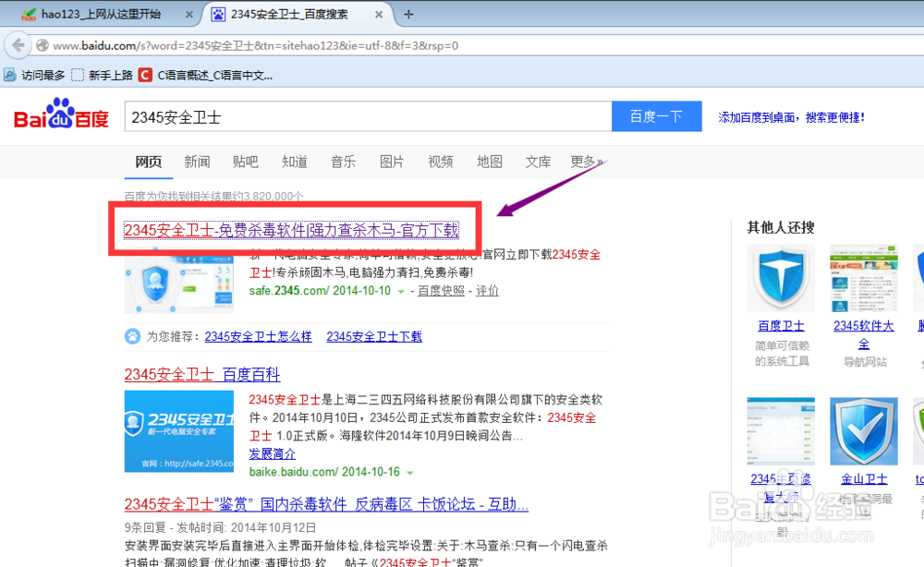Image resolution: width=924 pixels, height=567 pixels.
Task: Open 2345安全卫士-免费杀毒软件 官方下载 result
Action: (x=291, y=230)
